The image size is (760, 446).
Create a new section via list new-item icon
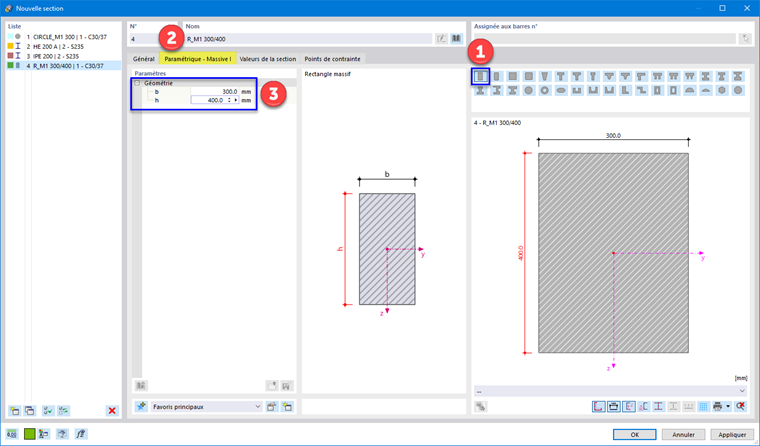coord(15,411)
